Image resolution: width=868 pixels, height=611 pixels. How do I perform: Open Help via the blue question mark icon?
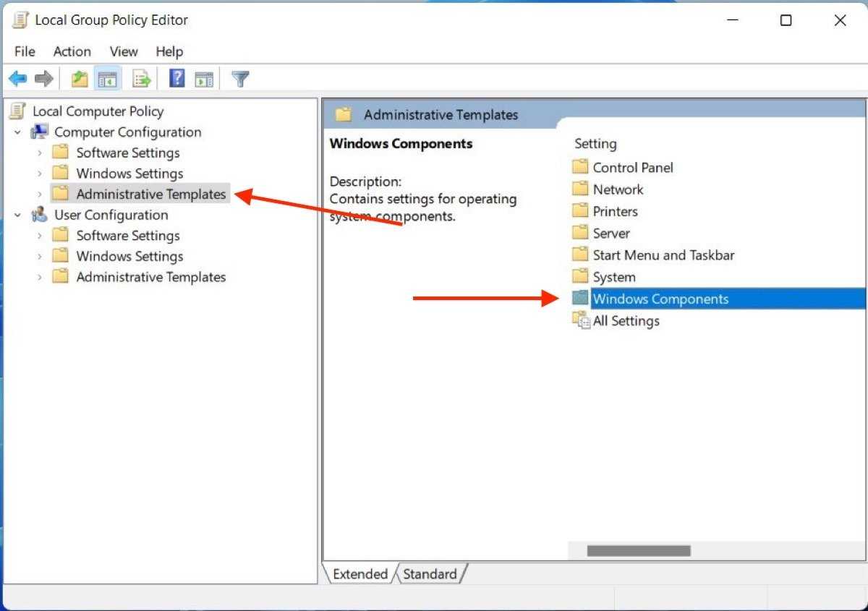click(x=176, y=79)
